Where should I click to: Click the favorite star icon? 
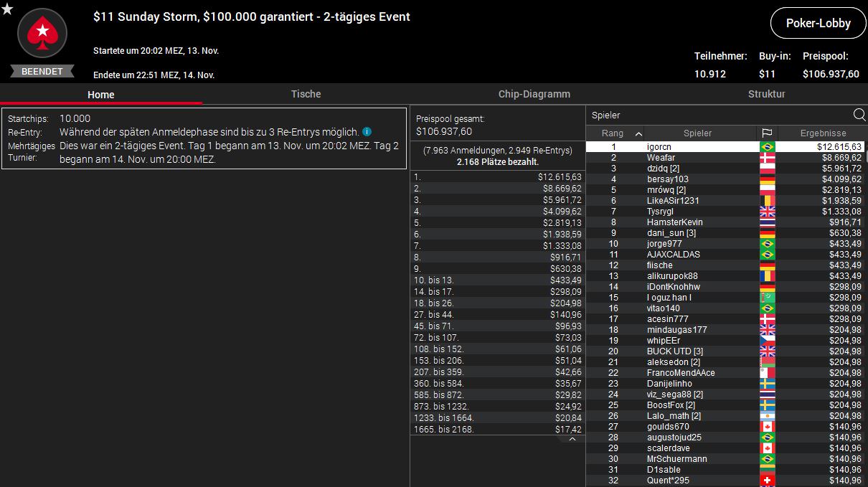pos(7,8)
